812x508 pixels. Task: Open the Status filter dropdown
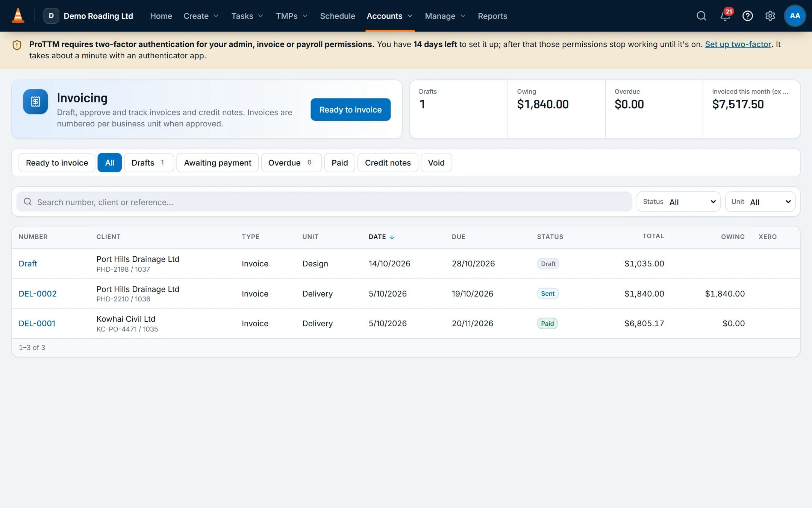(678, 202)
